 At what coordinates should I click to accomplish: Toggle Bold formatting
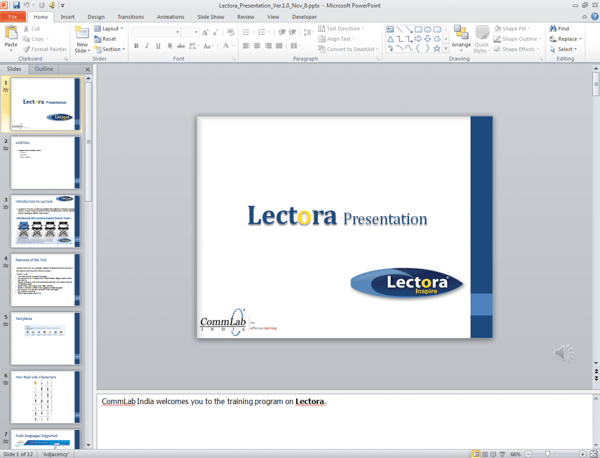[x=136, y=46]
